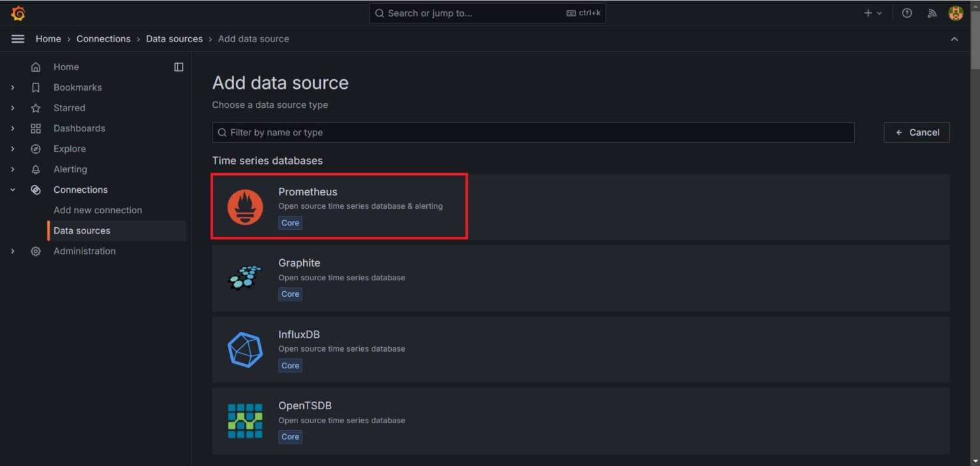Click the Prometheus logo
The image size is (980, 466).
tap(246, 206)
